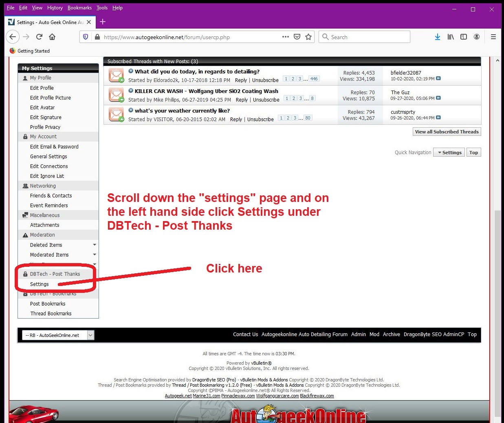Open the Edit Signature page
This screenshot has height=423, width=504.
(x=46, y=117)
